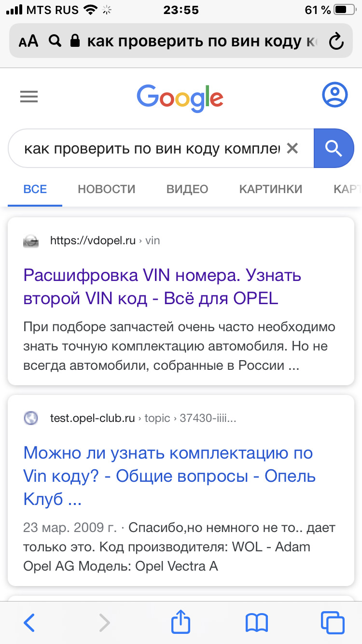The image size is (362, 644).
Task: Open Safari share sheet icon
Action: click(x=181, y=622)
